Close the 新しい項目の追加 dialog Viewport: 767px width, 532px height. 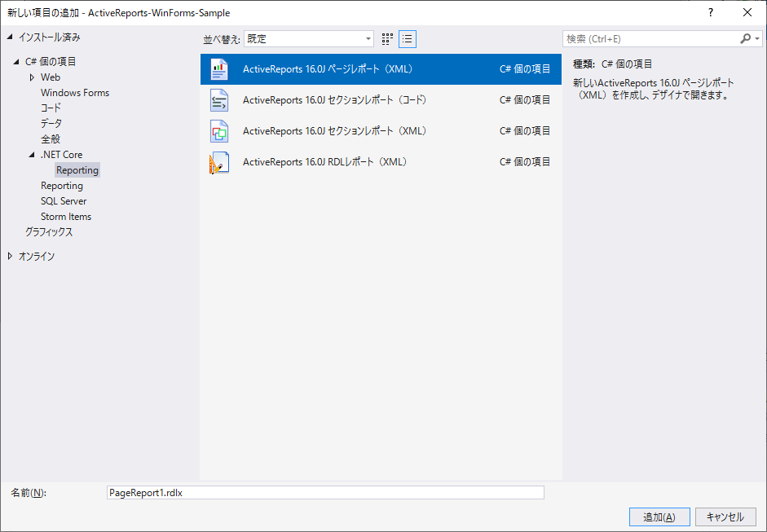pos(747,13)
